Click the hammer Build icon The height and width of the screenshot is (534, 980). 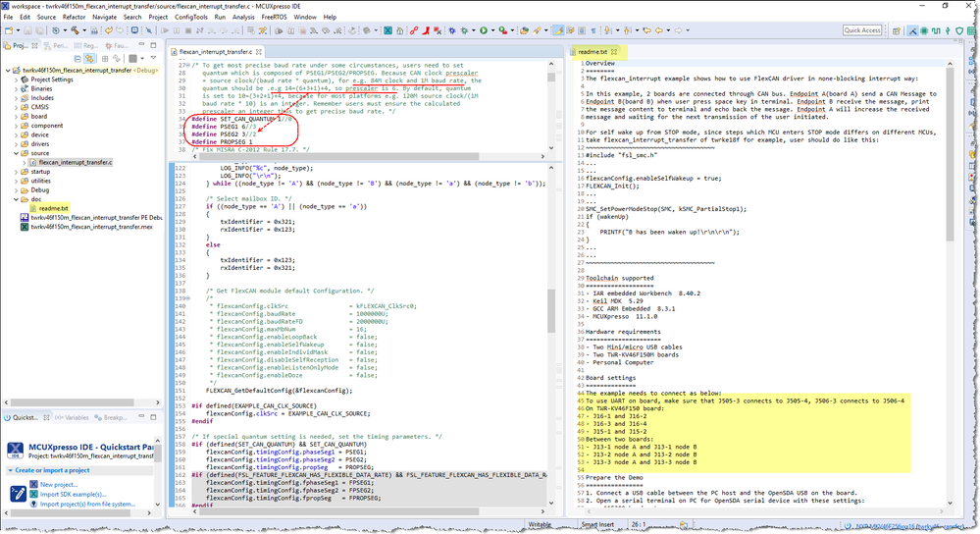click(75, 30)
